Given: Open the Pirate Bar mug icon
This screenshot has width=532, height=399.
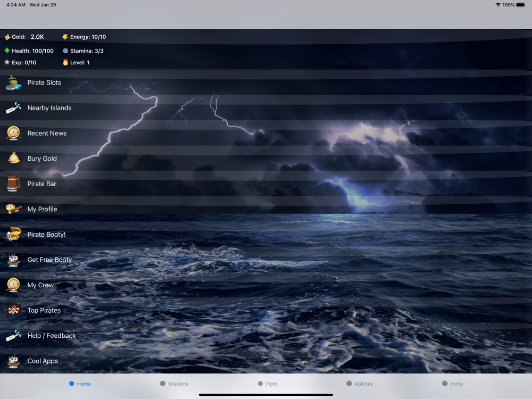Looking at the screenshot, I should pyautogui.click(x=14, y=184).
